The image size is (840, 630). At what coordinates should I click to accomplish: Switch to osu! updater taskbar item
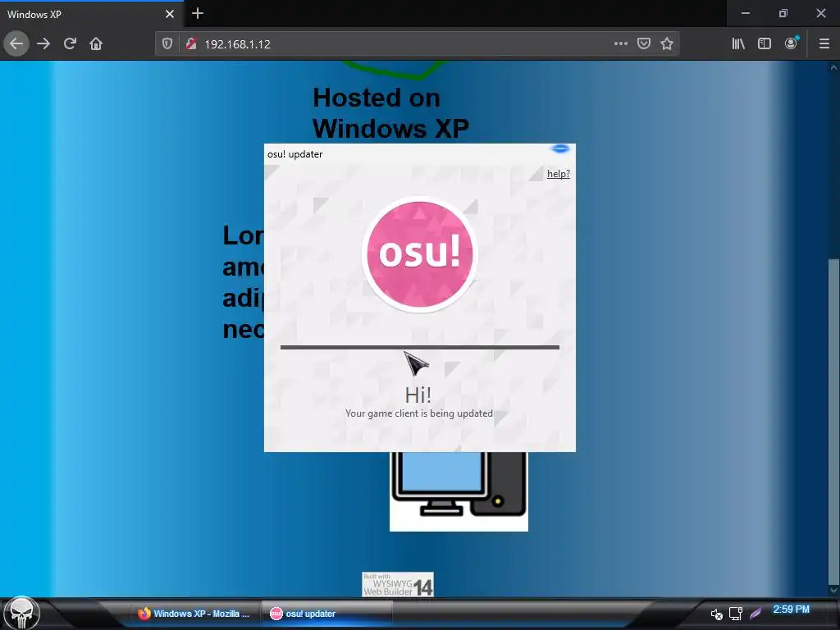tap(326, 614)
